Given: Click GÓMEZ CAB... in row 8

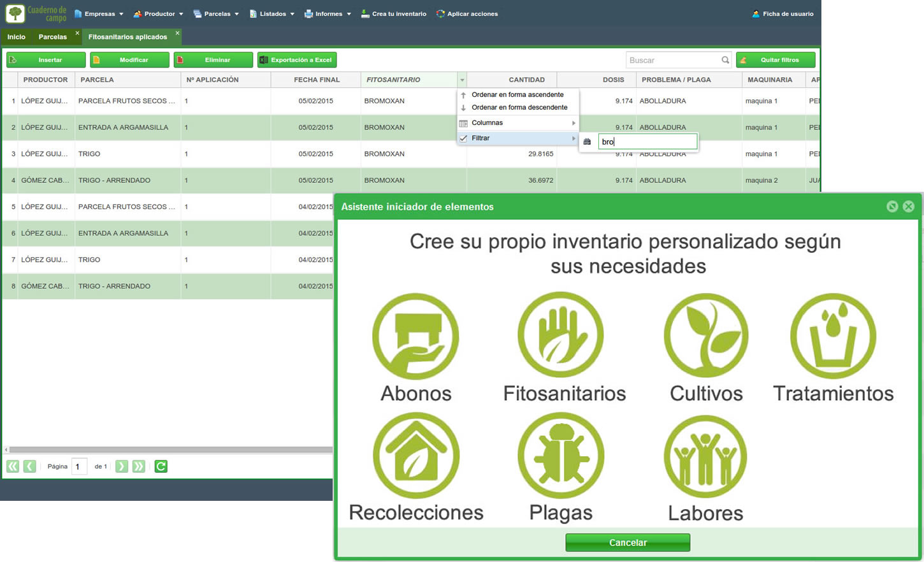Looking at the screenshot, I should click(46, 286).
